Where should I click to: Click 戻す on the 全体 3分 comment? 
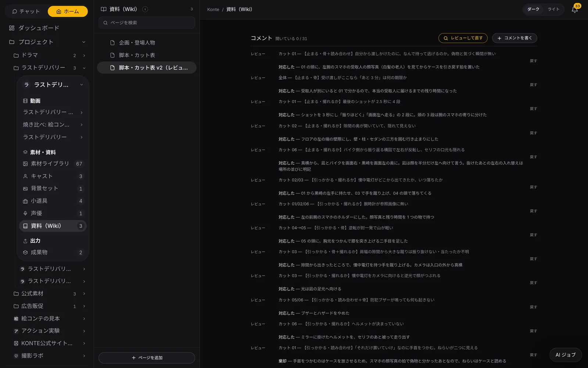point(533,85)
